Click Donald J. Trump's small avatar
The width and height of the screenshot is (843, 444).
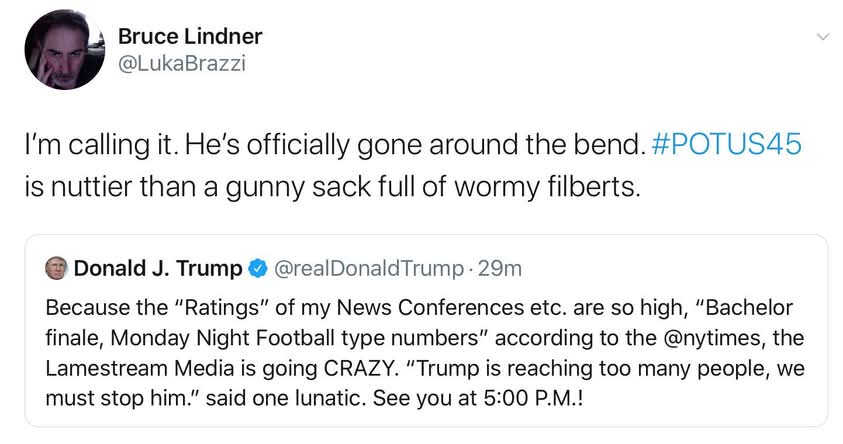pos(56,268)
